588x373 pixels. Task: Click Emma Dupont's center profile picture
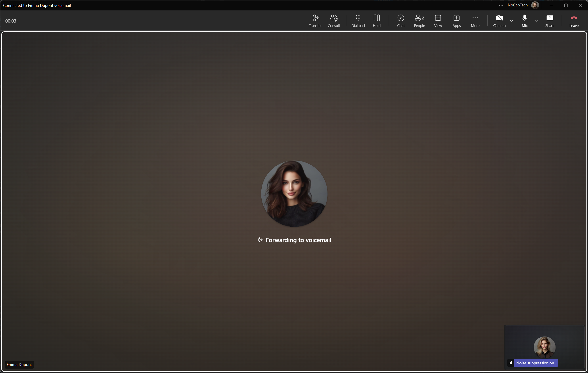(x=294, y=194)
